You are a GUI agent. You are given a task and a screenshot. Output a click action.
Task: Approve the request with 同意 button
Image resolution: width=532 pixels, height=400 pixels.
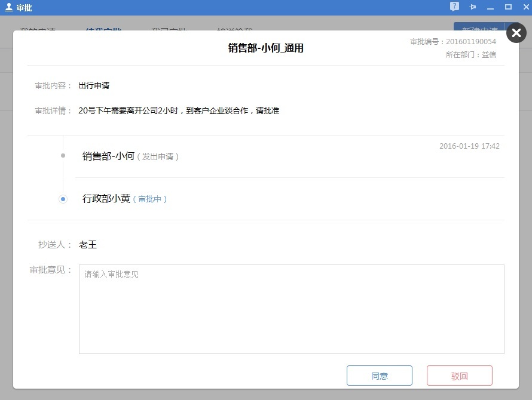380,376
